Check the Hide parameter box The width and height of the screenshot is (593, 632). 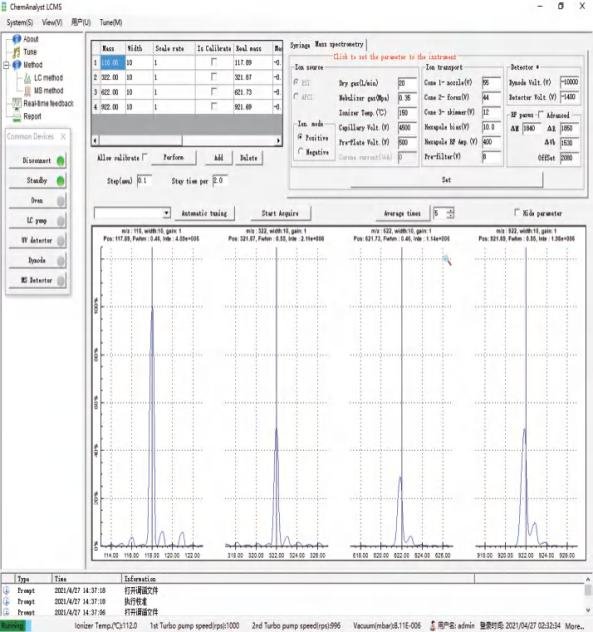pos(517,212)
